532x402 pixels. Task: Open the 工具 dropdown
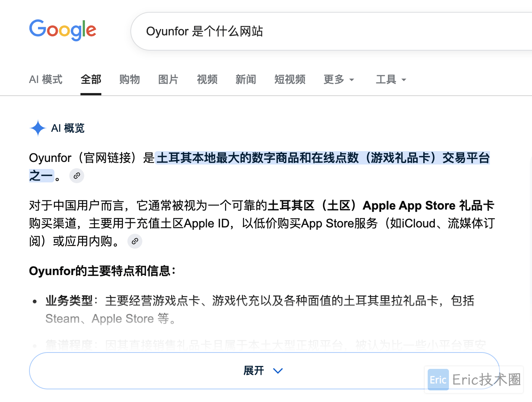(391, 79)
